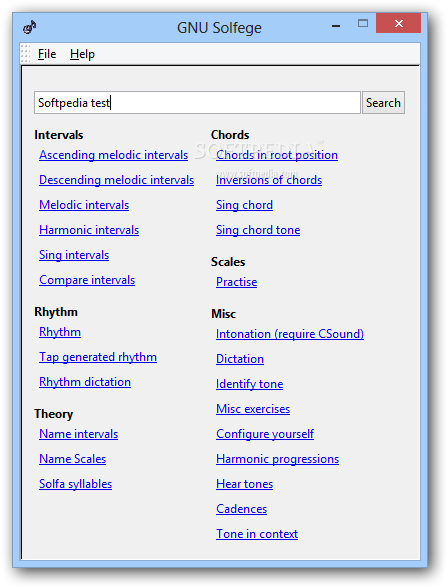This screenshot has height=588, width=448.
Task: Click the search text field
Action: (x=197, y=102)
